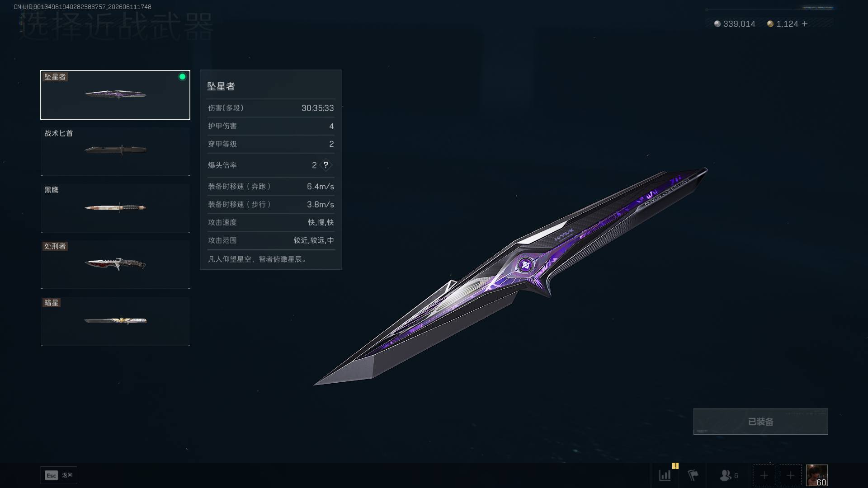This screenshot has height=488, width=868.
Task: Select the 战术匕首 weapon card
Action: coord(115,151)
